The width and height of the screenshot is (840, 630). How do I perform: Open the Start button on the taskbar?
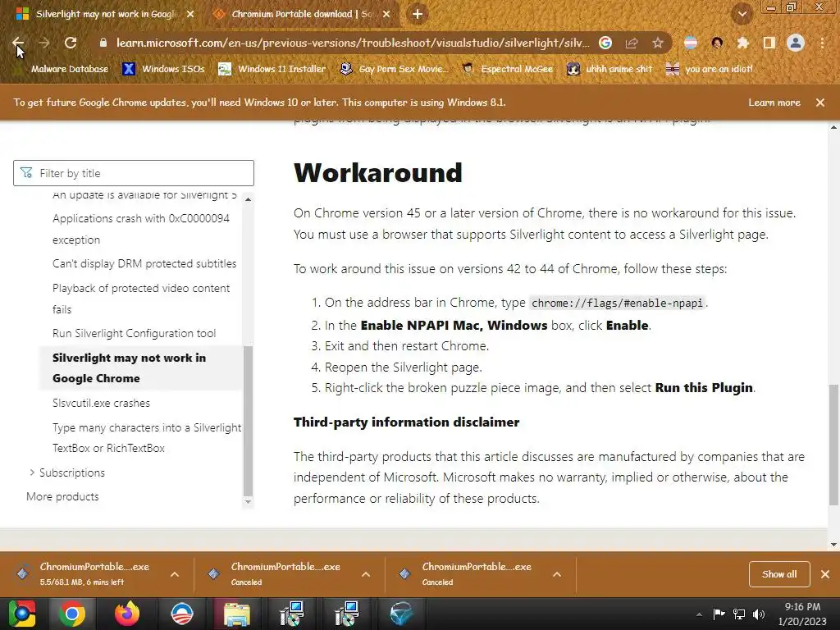21,614
